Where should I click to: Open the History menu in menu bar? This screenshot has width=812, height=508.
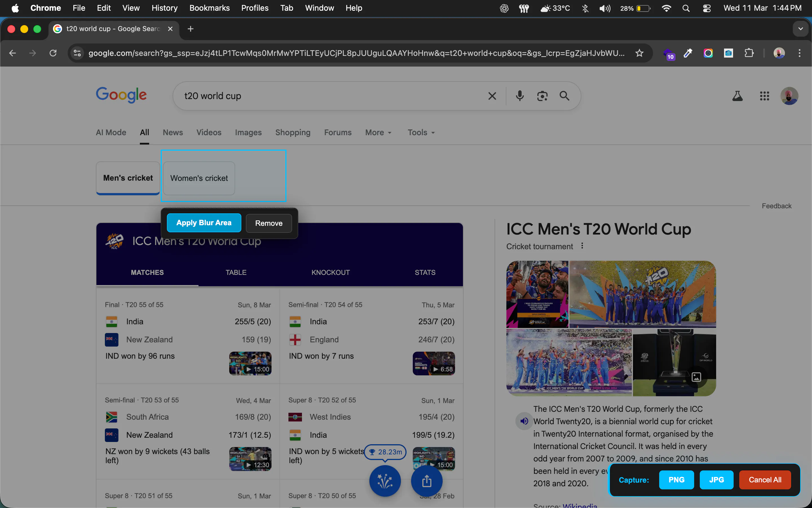click(x=164, y=8)
